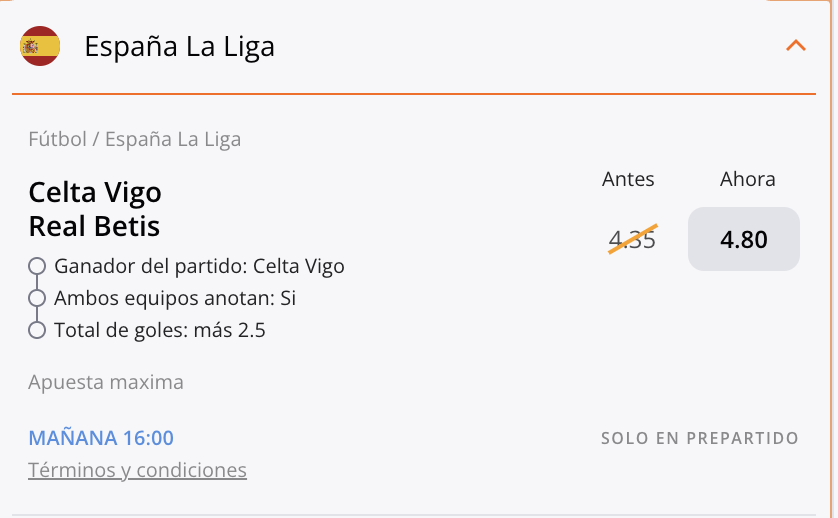
Task: Click the Total de goles: más 2.5 text
Action: click(160, 330)
